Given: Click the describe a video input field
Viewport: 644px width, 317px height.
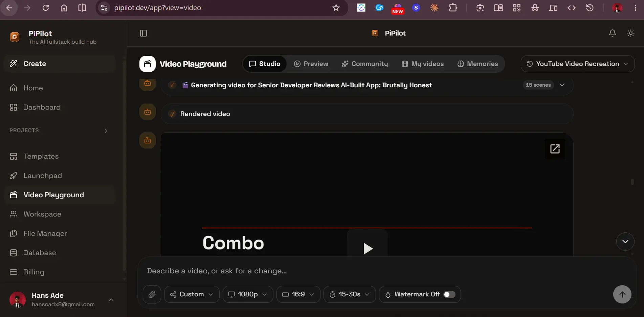Looking at the screenshot, I should (x=387, y=271).
